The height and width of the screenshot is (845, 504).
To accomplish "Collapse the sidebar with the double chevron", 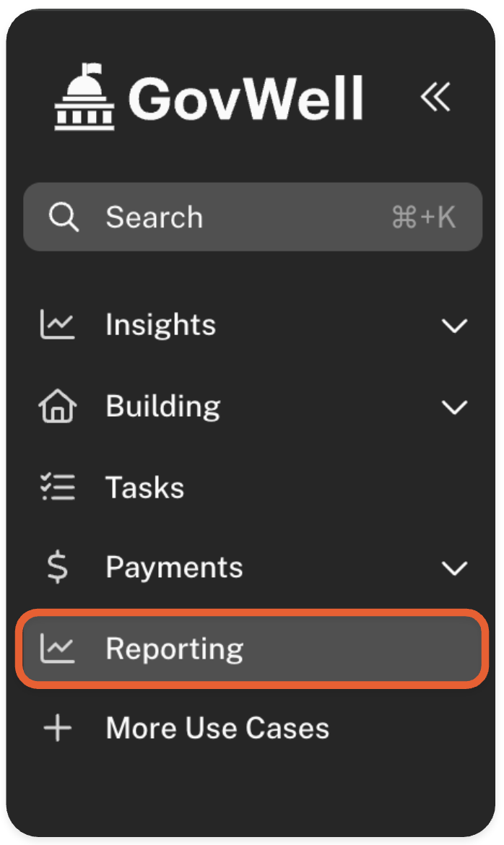I will [435, 97].
